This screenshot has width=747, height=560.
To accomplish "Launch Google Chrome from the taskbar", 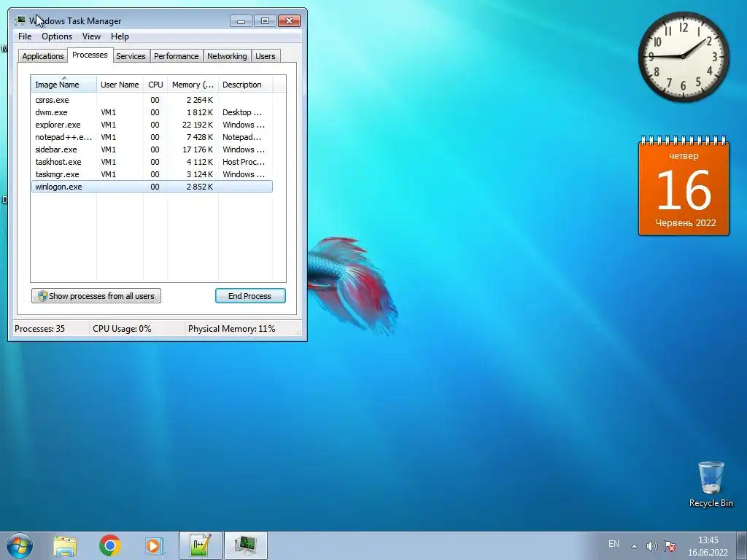I will click(110, 545).
